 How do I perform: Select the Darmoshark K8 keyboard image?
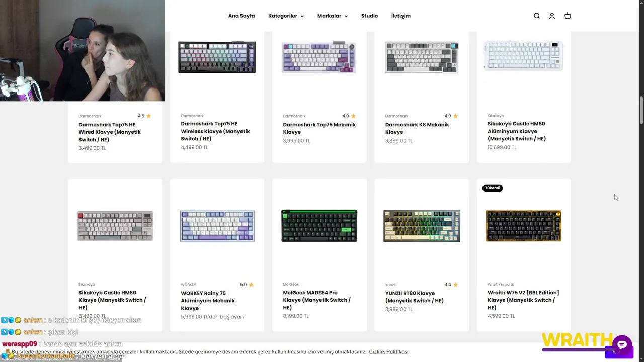point(422,57)
